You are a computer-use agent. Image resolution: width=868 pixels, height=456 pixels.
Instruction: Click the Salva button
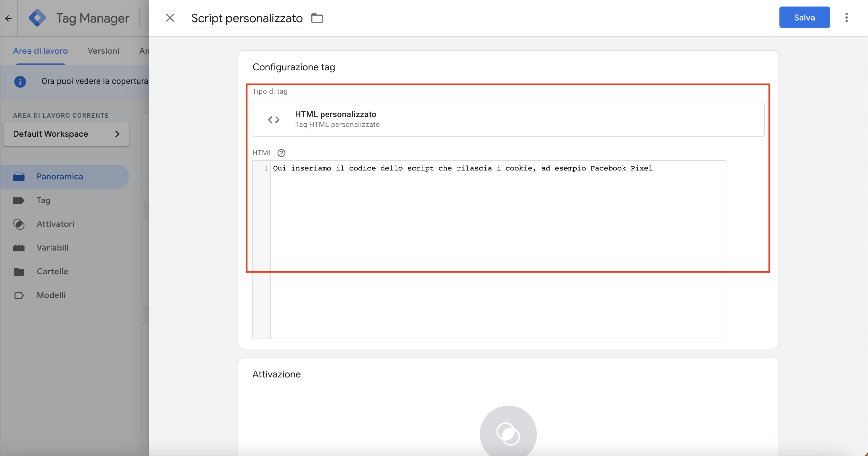pyautogui.click(x=804, y=17)
